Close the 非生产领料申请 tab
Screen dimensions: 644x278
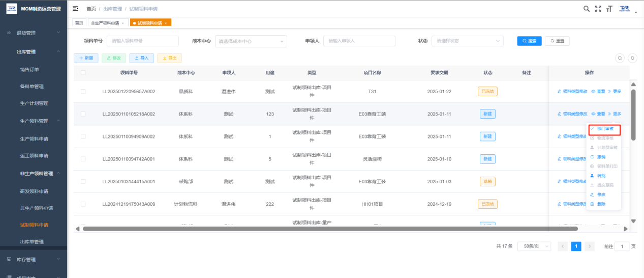[x=123, y=23]
